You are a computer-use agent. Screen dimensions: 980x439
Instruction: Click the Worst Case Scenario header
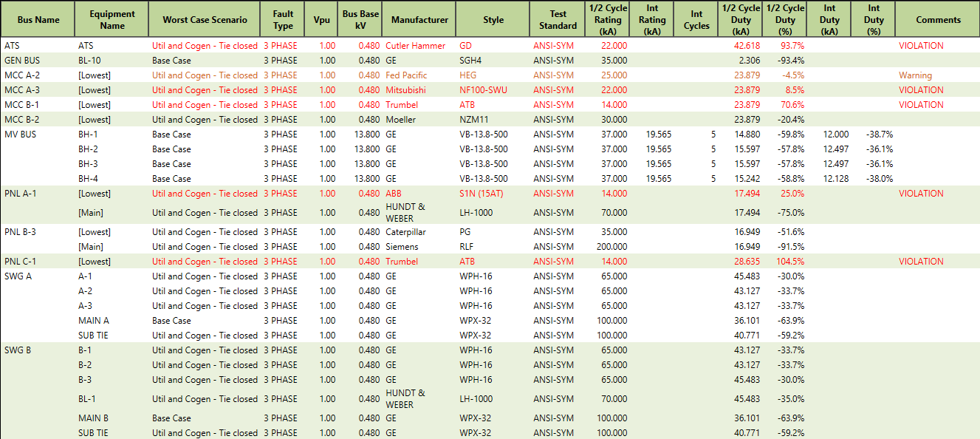[205, 20]
